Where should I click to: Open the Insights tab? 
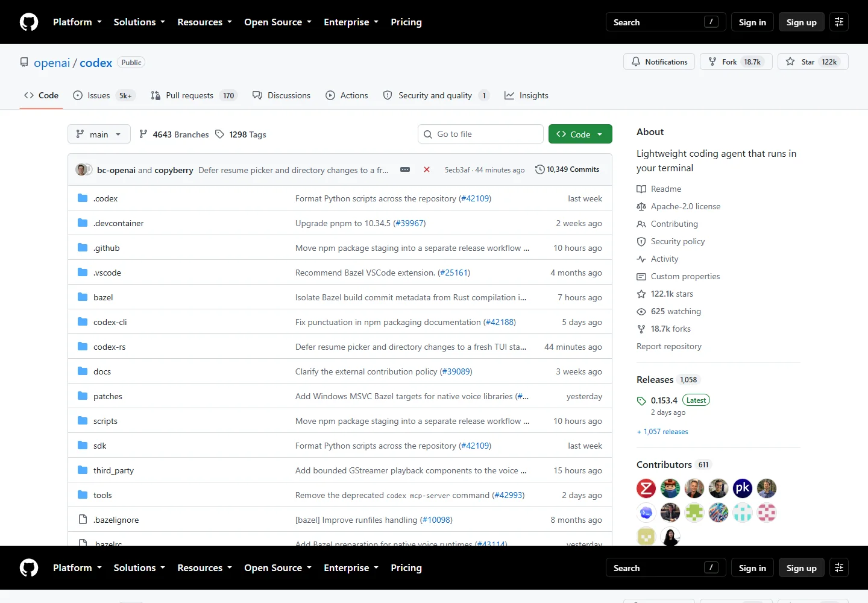point(526,95)
